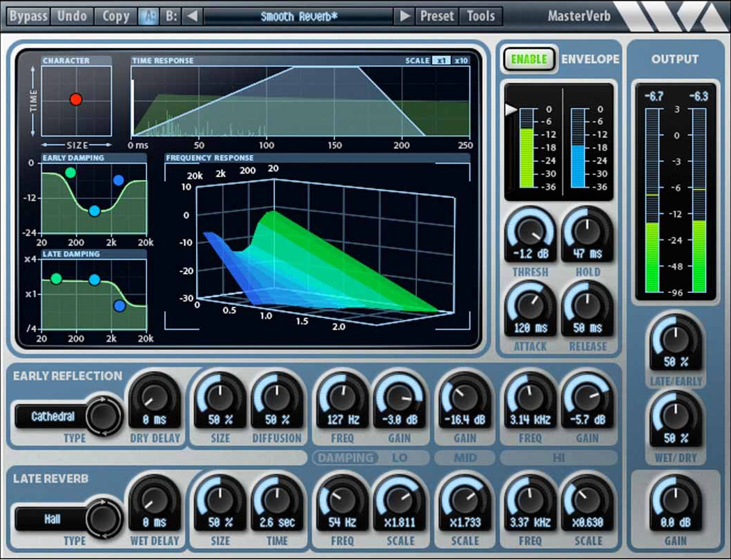The width and height of the screenshot is (731, 560).
Task: Click the THRESH knob at -1.2 dB
Action: coord(531,232)
